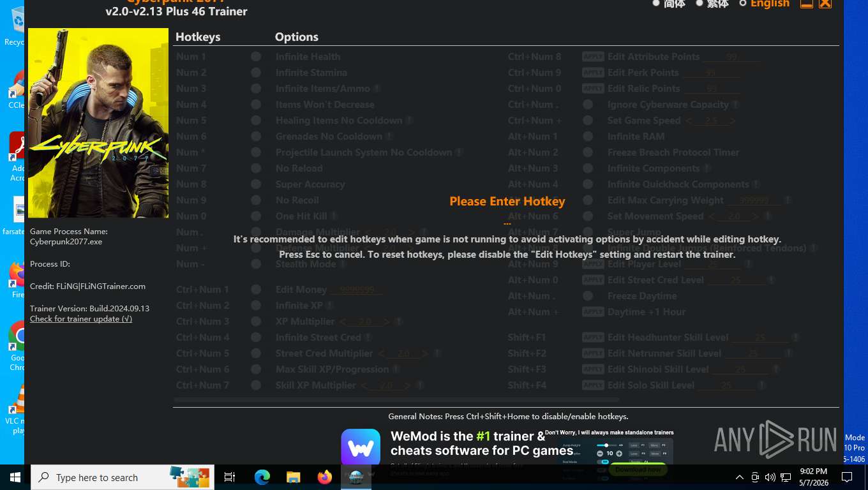The image size is (868, 490).
Task: Decrease XP Multiplier with left arrow
Action: coord(343,322)
